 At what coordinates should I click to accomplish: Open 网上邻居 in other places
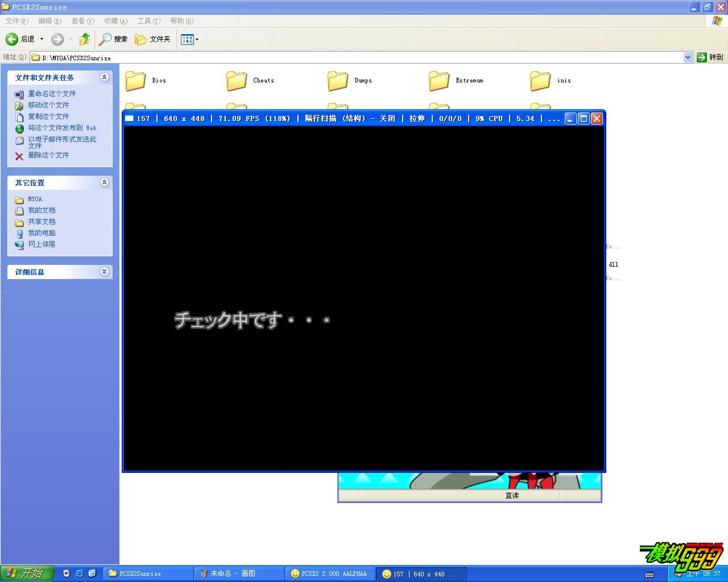pyautogui.click(x=42, y=244)
